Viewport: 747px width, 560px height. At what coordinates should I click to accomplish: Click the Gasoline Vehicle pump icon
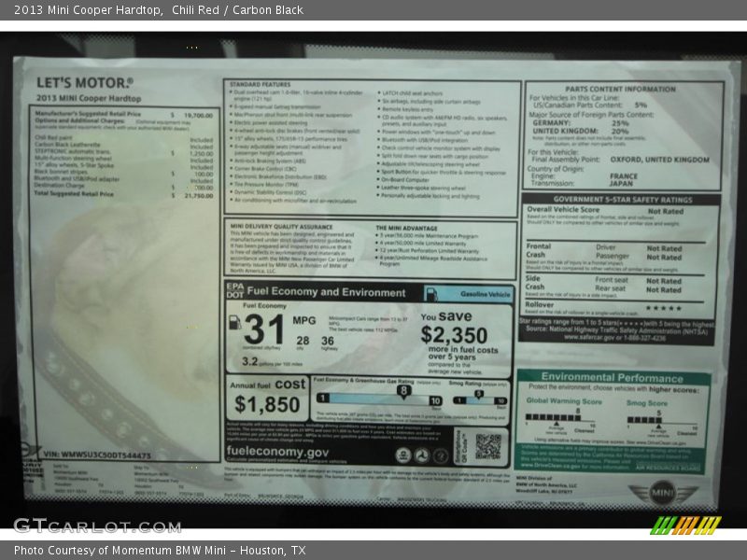431,294
